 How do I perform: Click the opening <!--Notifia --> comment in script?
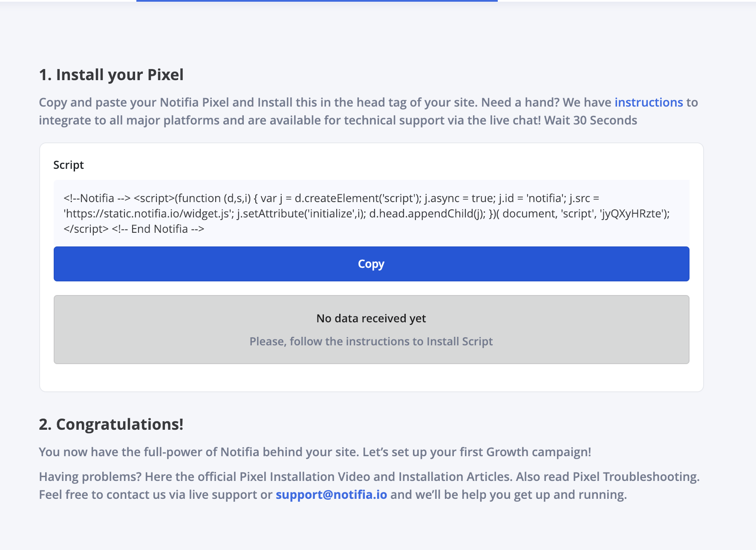tap(97, 198)
